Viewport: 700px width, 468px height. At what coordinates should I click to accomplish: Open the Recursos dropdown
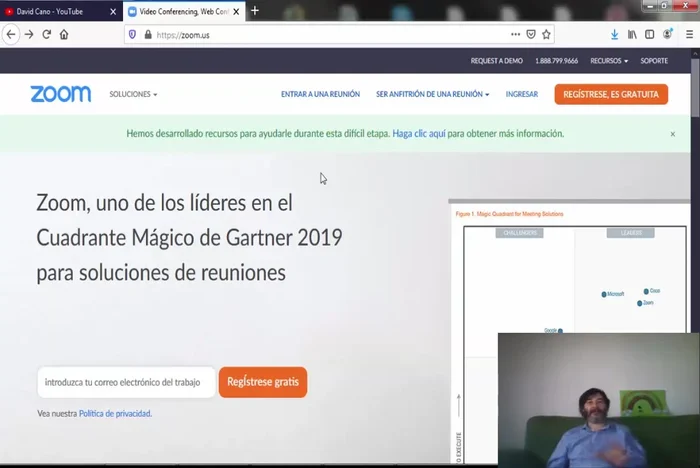609,61
